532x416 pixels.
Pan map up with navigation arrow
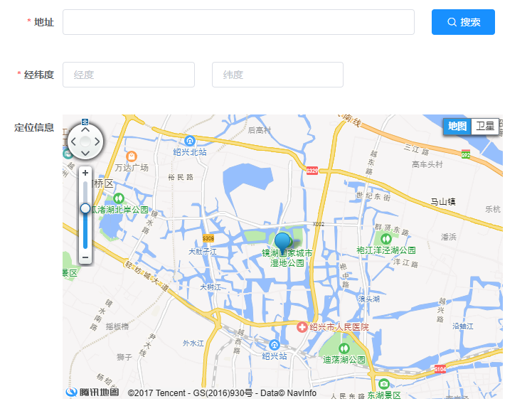pyautogui.click(x=85, y=129)
